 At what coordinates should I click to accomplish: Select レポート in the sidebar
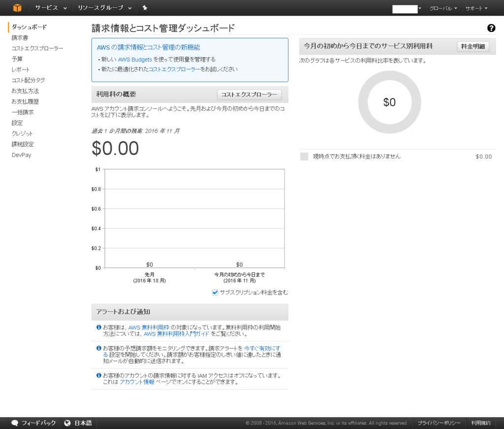coord(21,69)
